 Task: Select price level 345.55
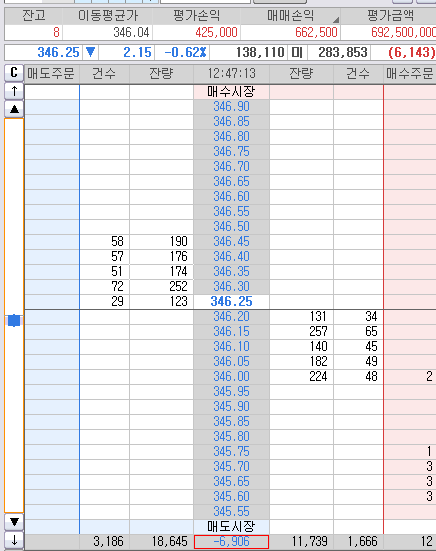tap(231, 511)
